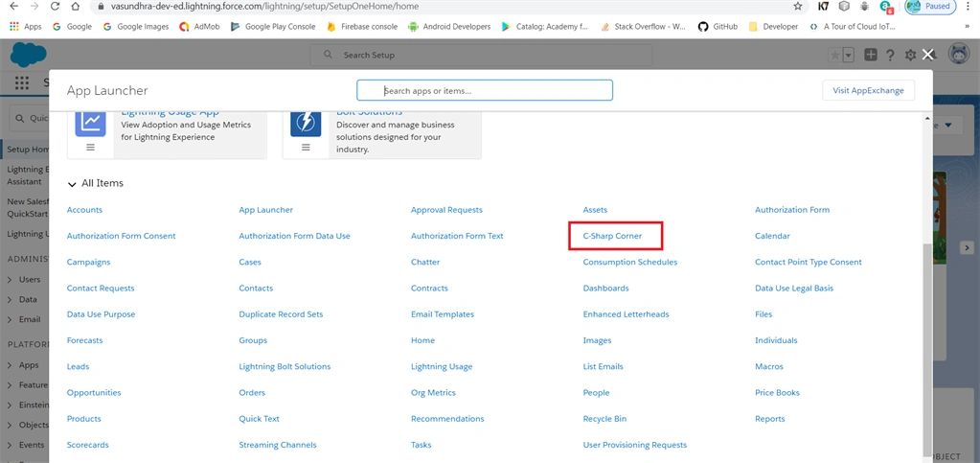Click the favorites star in Salesforce header

(x=835, y=55)
